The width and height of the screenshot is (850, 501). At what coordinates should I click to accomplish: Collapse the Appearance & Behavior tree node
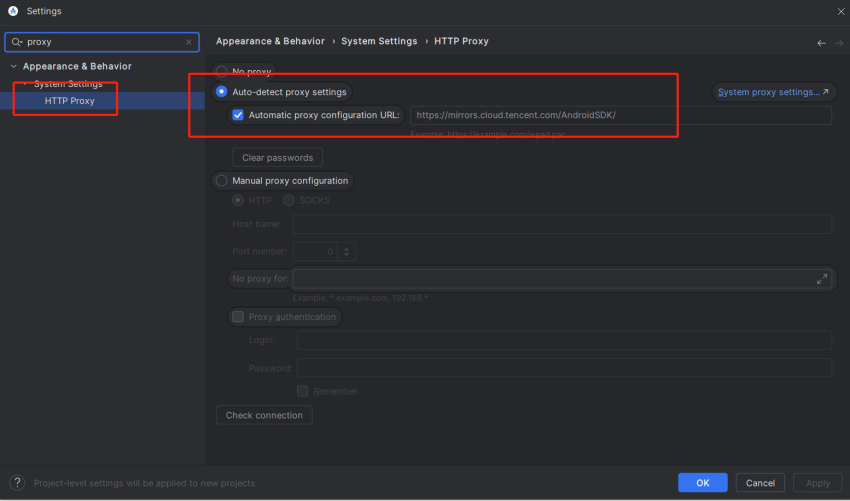pyautogui.click(x=13, y=67)
